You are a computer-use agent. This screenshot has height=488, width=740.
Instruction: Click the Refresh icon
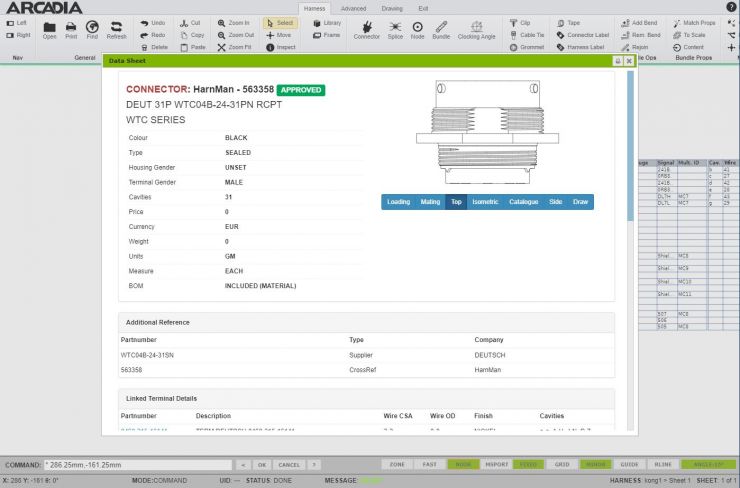116,30
